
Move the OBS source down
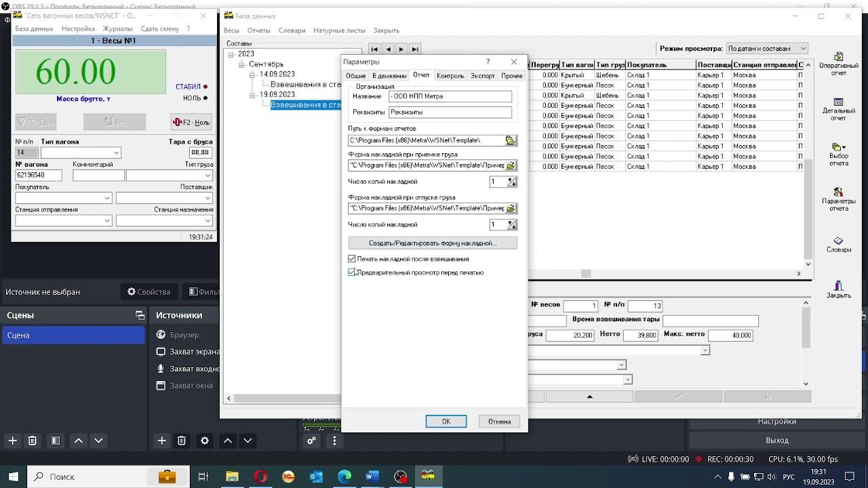248,441
